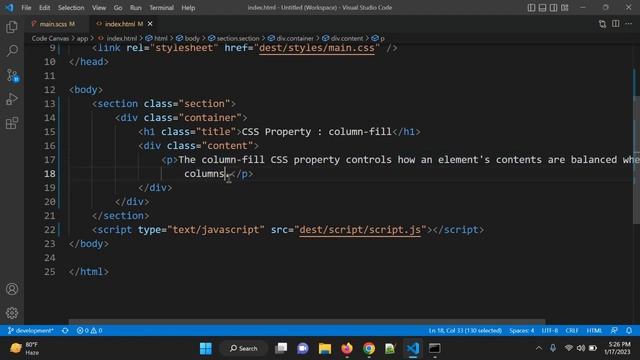Change UTF-8 encoding

tap(550, 331)
